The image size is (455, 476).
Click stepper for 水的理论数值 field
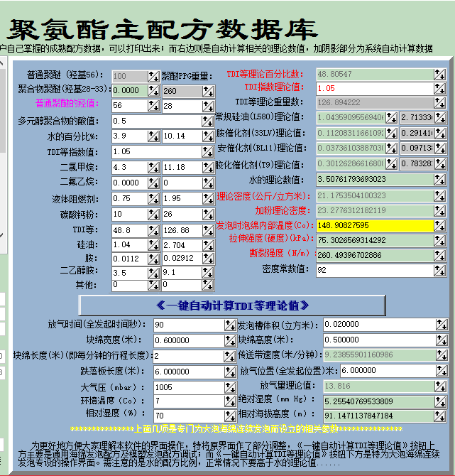(x=439, y=180)
